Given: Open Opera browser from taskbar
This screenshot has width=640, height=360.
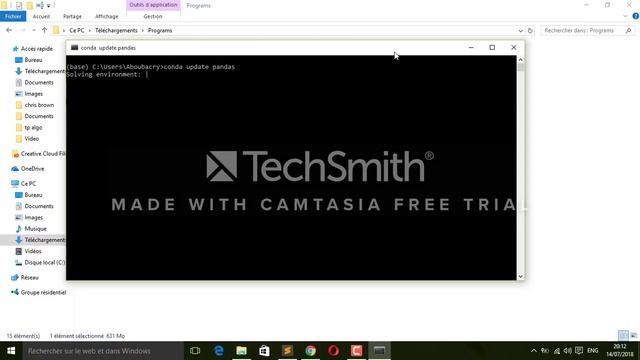Looking at the screenshot, I should coord(333,351).
